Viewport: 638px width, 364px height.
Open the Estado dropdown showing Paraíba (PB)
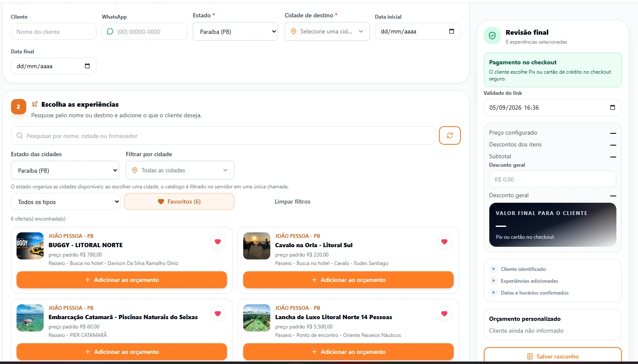(235, 32)
